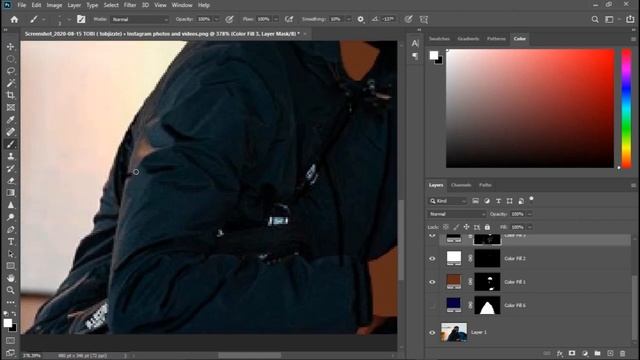Go to the Home screen icon
The width and height of the screenshot is (640, 360).
pos(14,19)
